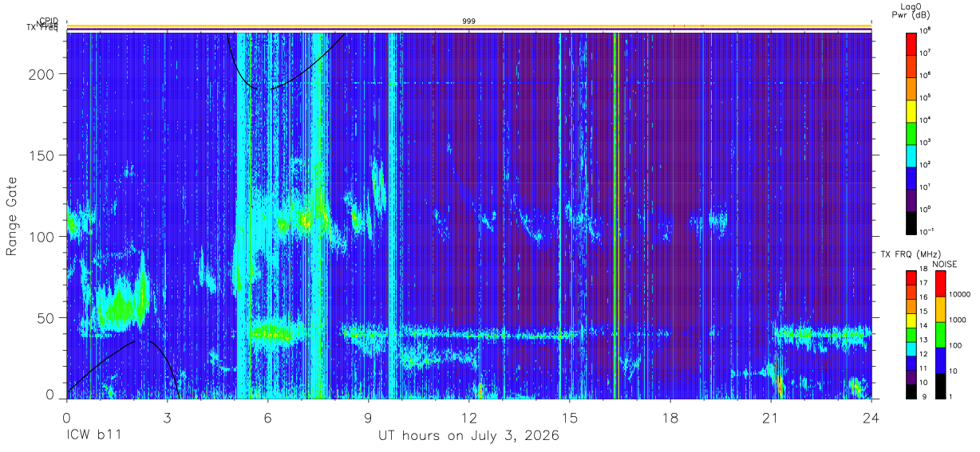Viewport: 980px width, 452px height.
Task: Click the 'UT hours on July 3, 2026' axis label
Action: coord(468,436)
